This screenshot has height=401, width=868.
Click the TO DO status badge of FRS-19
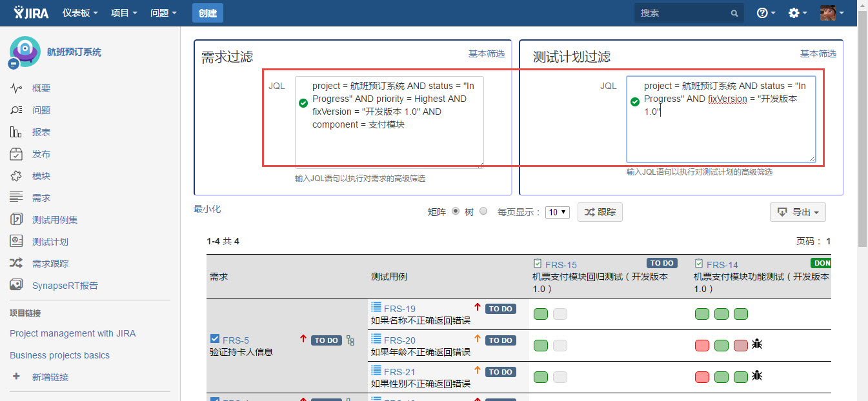501,309
